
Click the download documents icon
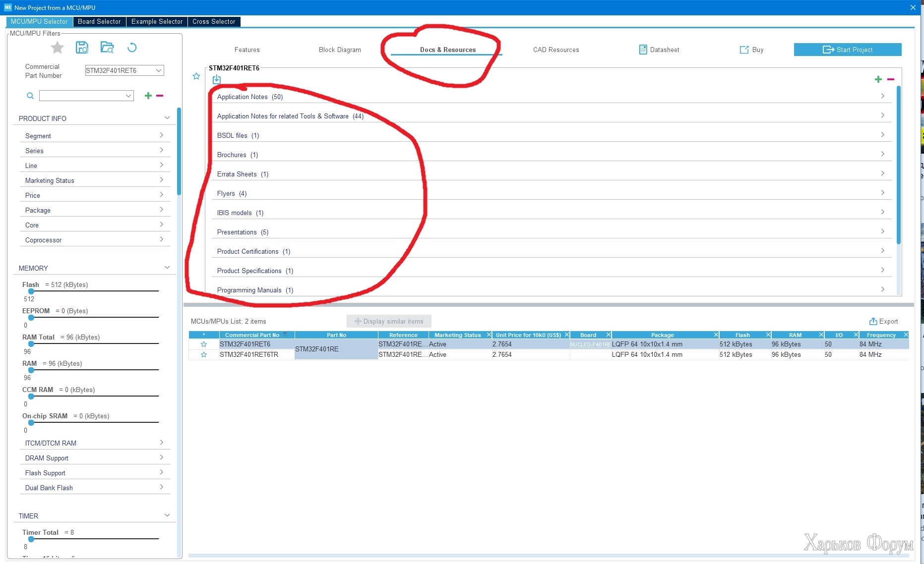point(217,79)
